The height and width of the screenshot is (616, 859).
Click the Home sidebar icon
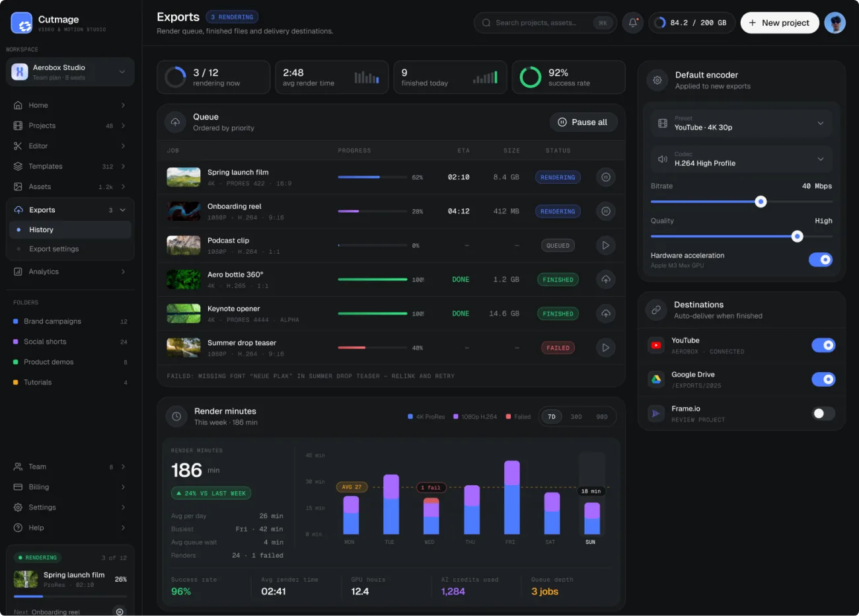click(18, 105)
